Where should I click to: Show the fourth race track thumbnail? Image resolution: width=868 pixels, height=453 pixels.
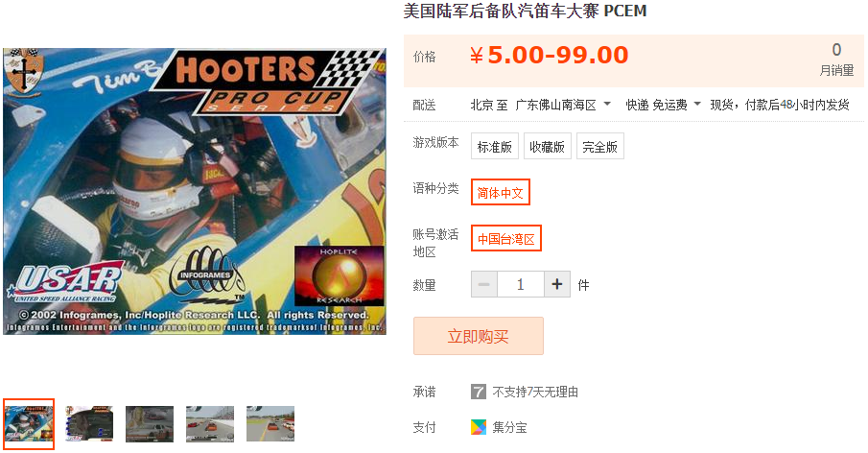210,423
